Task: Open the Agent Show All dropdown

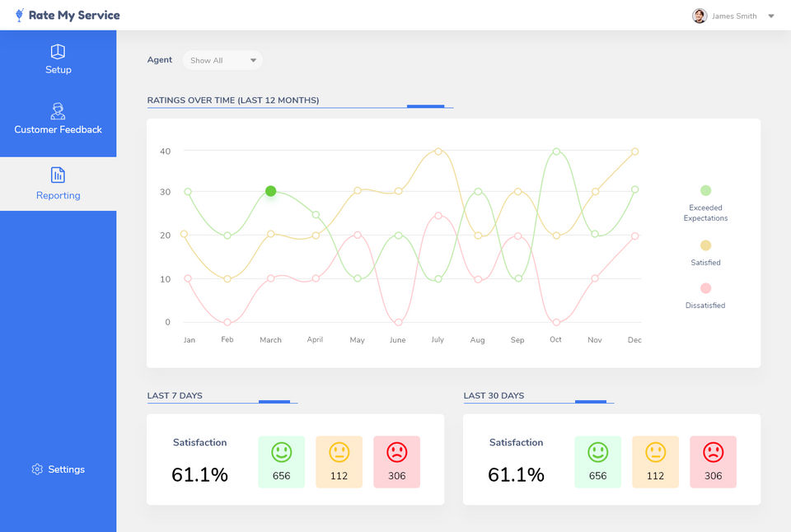Action: tap(222, 60)
